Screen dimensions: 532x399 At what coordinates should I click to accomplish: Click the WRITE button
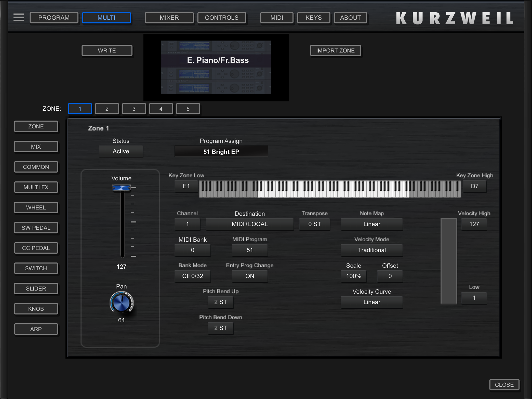(x=107, y=50)
